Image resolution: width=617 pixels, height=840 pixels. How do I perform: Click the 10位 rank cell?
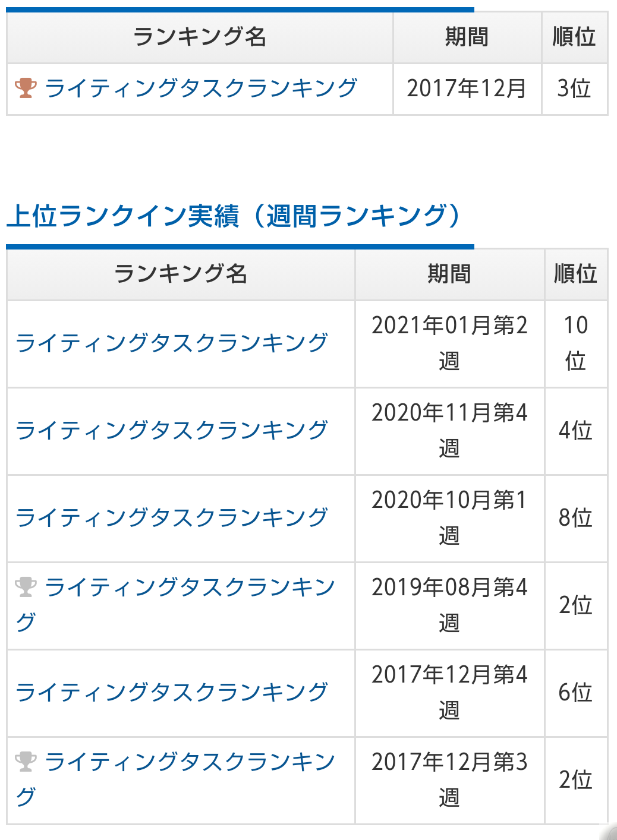[x=575, y=343]
